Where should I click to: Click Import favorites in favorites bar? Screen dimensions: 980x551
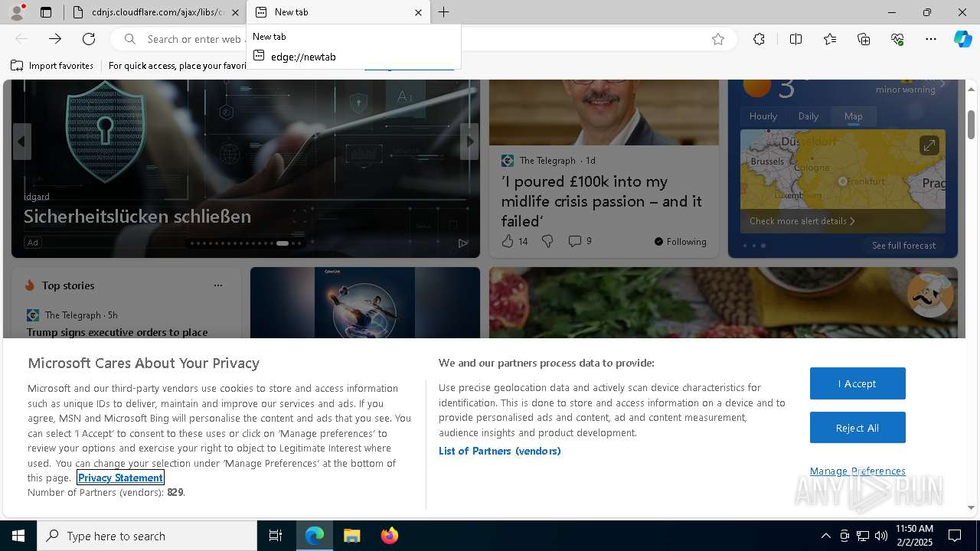point(52,66)
